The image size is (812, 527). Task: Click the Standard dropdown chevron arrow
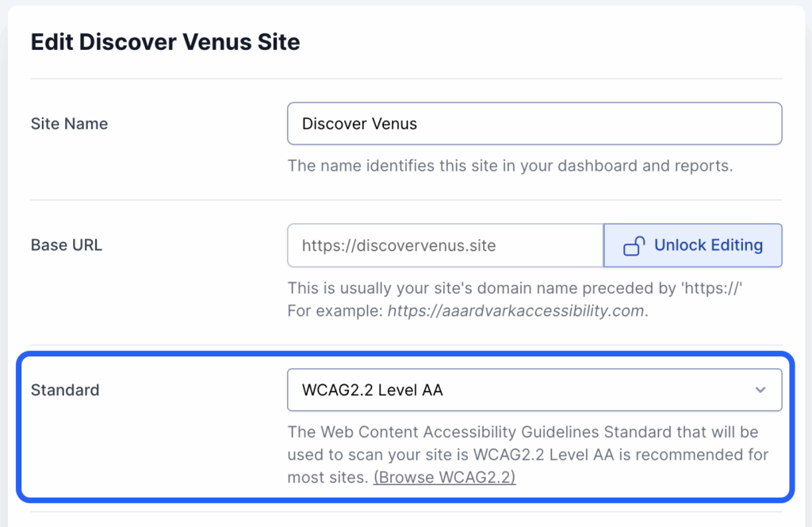pyautogui.click(x=760, y=390)
